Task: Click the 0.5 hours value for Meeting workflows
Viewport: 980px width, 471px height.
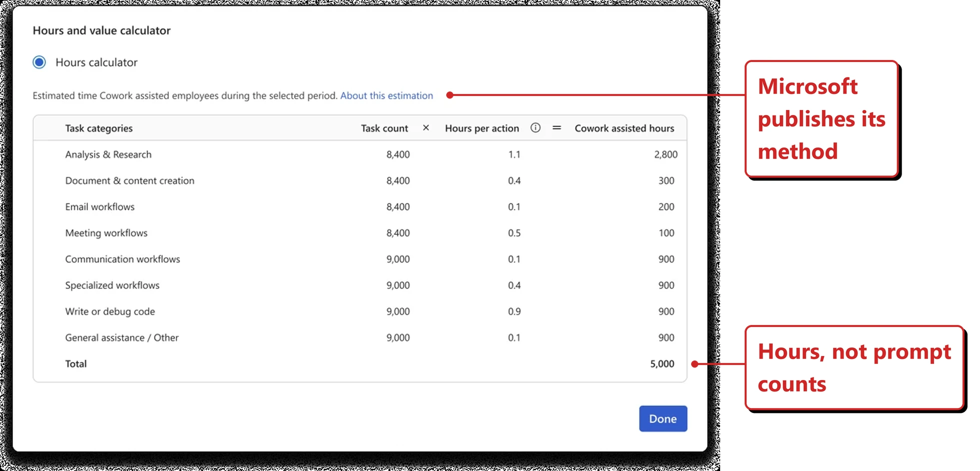Action: (514, 233)
